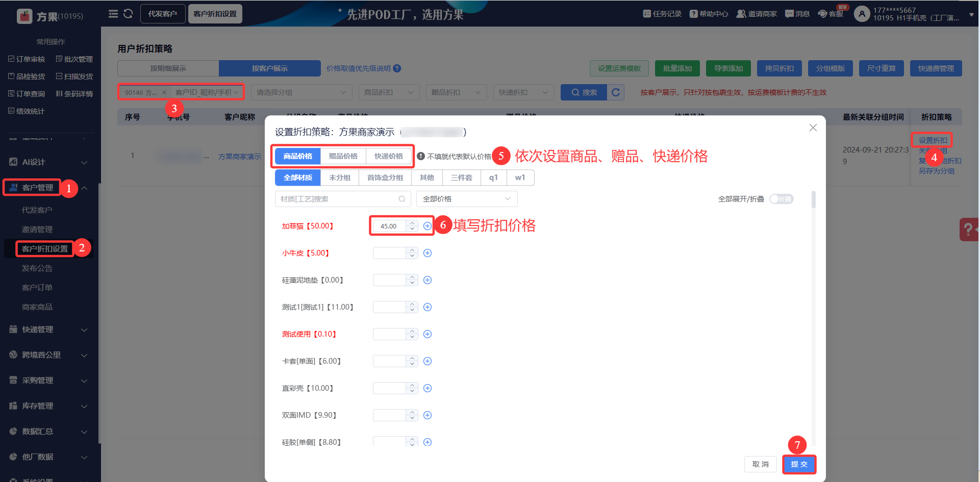Click the dialog's vertical scrollbar
The height and width of the screenshot is (482, 980).
pos(813,200)
